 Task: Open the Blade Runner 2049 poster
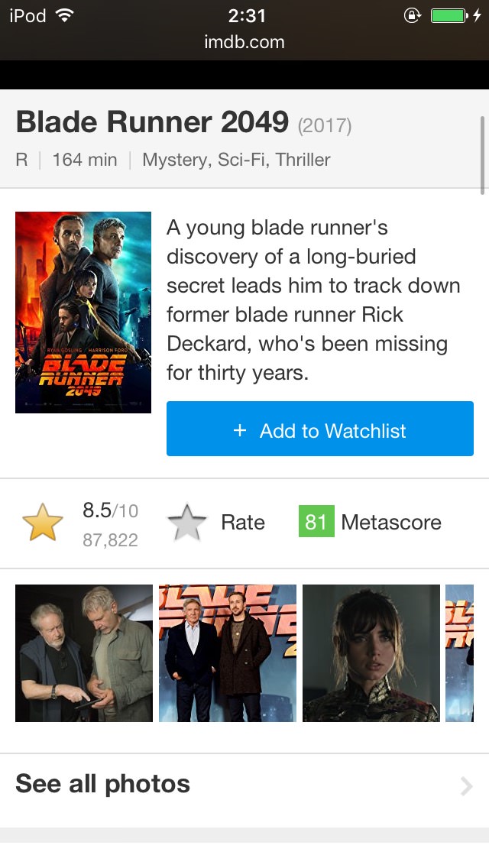(x=83, y=313)
